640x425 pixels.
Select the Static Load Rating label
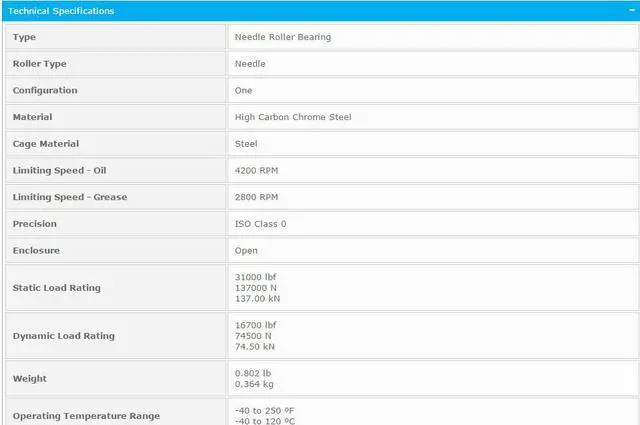point(56,288)
